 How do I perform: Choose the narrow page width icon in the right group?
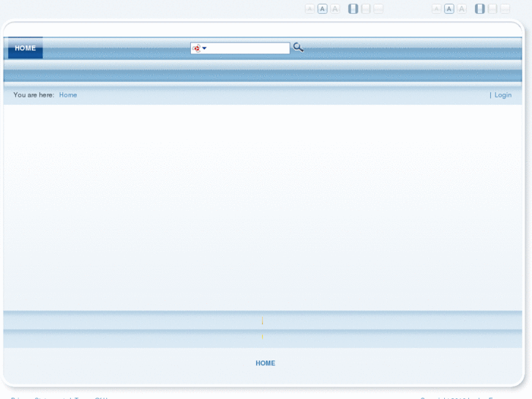click(x=480, y=9)
